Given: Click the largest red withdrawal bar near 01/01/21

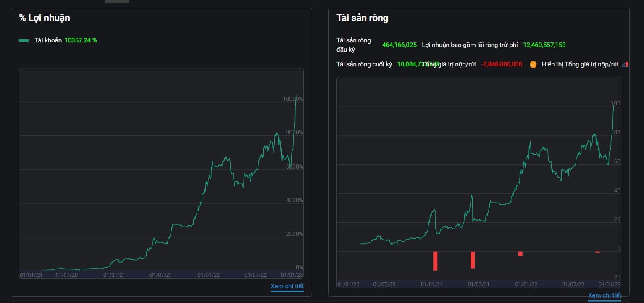Looking at the screenshot, I should coord(435,261).
